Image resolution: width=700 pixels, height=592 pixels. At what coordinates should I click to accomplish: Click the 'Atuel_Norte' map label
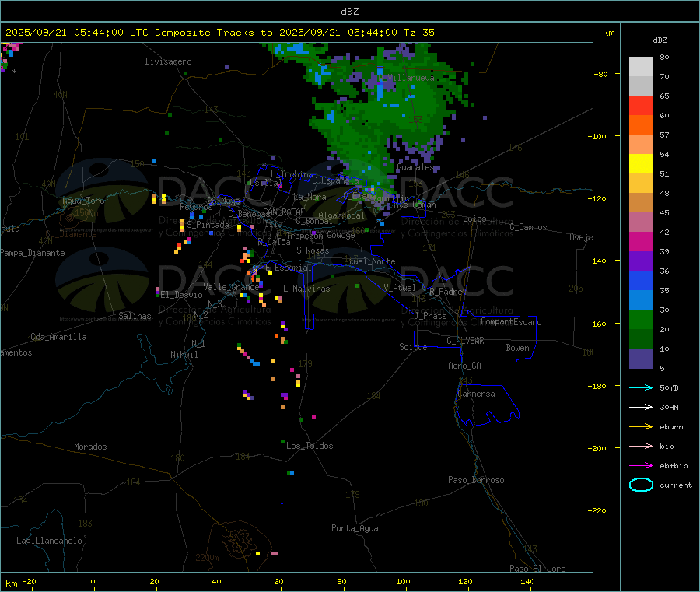coord(369,261)
